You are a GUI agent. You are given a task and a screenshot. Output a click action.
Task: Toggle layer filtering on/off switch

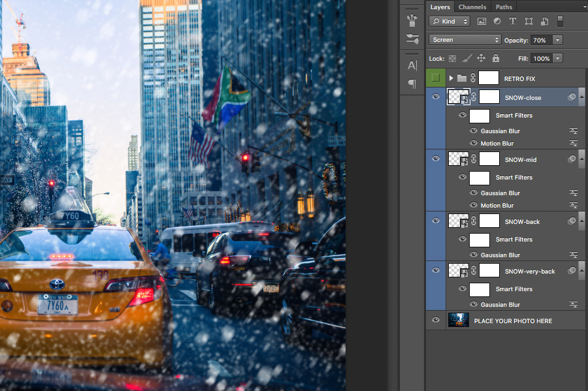pos(560,22)
